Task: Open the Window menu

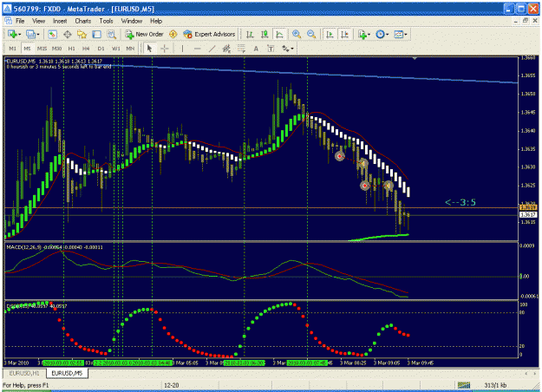Action: coord(131,21)
